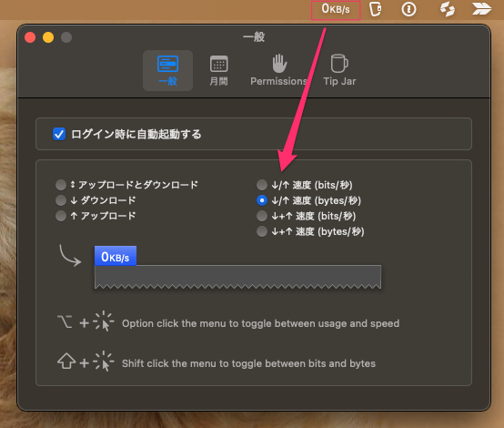Image resolution: width=504 pixels, height=428 pixels.
Task: Open the 一般 general preferences tab
Action: [167, 70]
